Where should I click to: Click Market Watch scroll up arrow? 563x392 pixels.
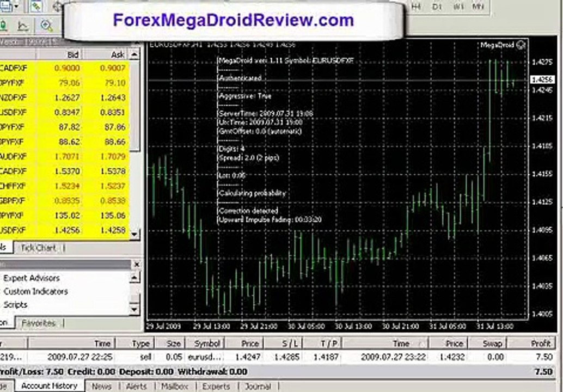click(134, 54)
